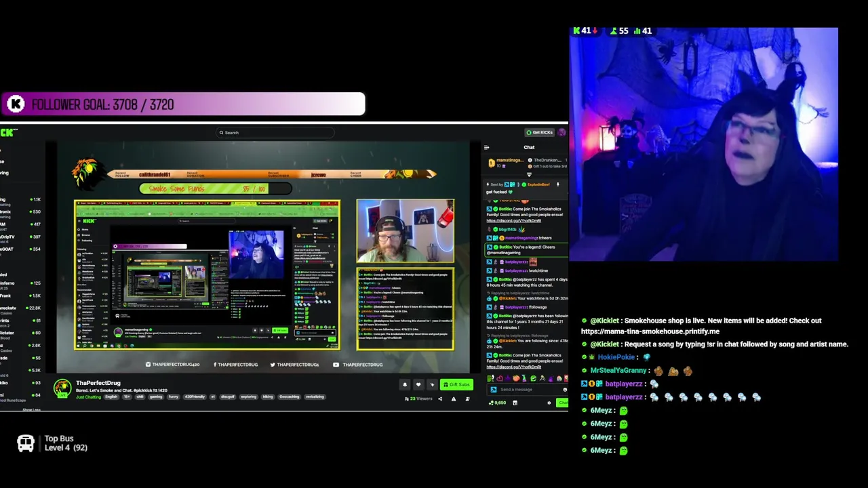Click the Kick logo in the top-left corner

pos(9,132)
